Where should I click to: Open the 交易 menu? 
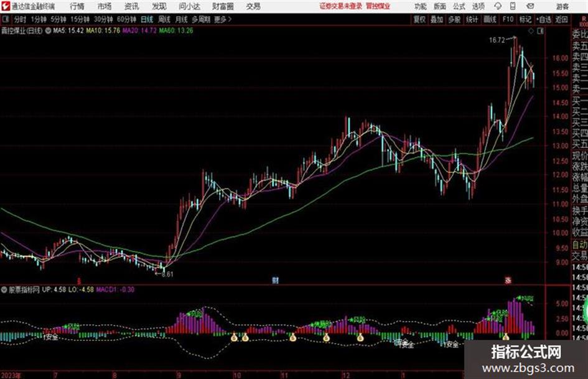point(253,6)
